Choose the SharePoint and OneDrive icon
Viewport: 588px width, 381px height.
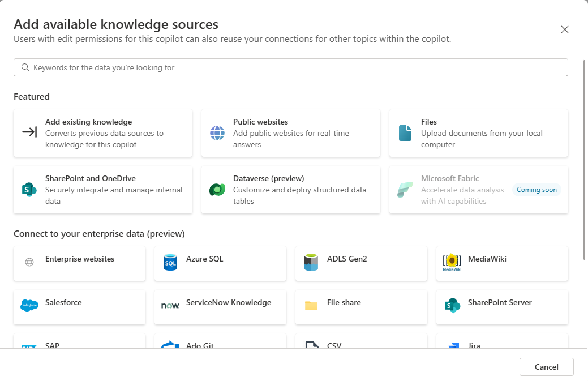point(29,189)
